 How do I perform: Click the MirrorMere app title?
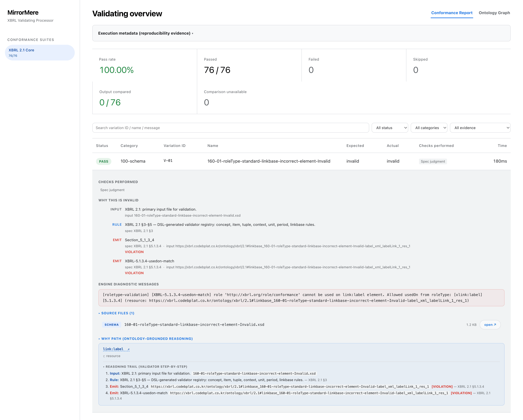click(23, 13)
